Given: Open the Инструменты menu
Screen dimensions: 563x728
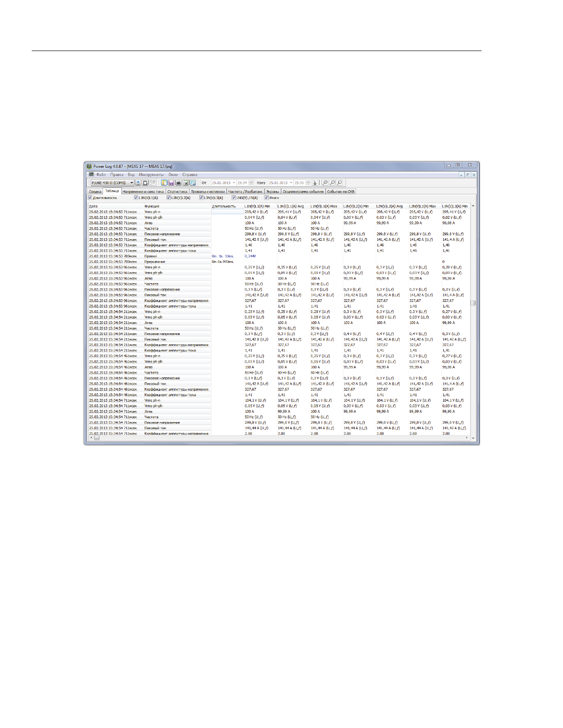Looking at the screenshot, I should coord(151,175).
